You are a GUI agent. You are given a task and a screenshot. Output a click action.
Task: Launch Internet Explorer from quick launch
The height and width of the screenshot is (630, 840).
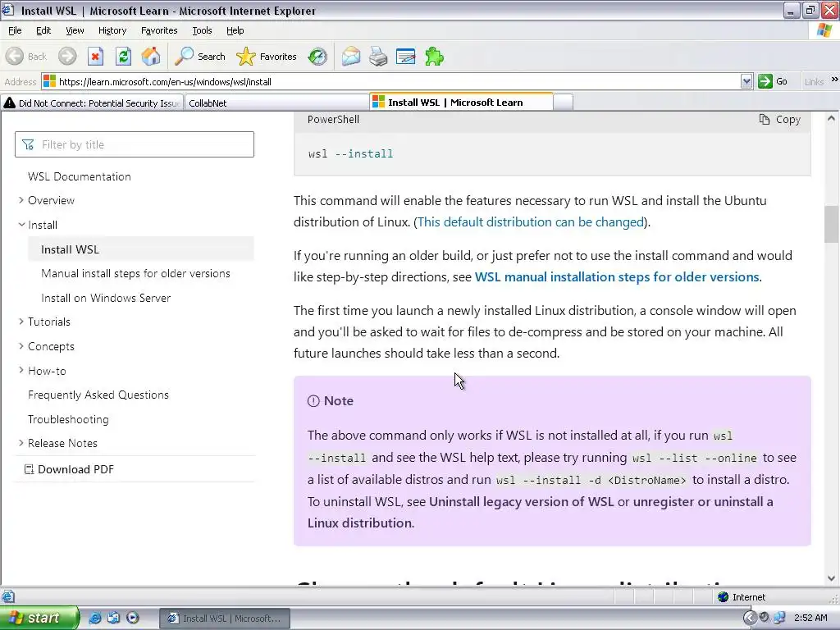click(x=95, y=618)
